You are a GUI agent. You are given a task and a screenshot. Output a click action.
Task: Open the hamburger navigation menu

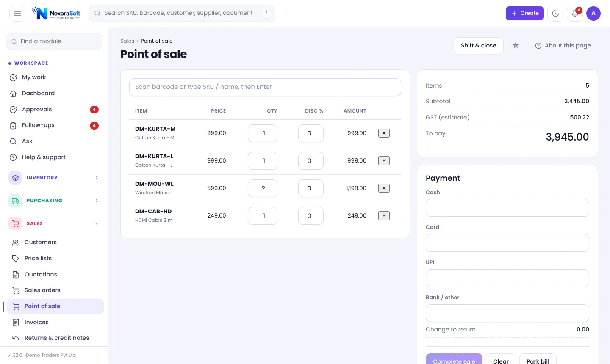tap(17, 13)
